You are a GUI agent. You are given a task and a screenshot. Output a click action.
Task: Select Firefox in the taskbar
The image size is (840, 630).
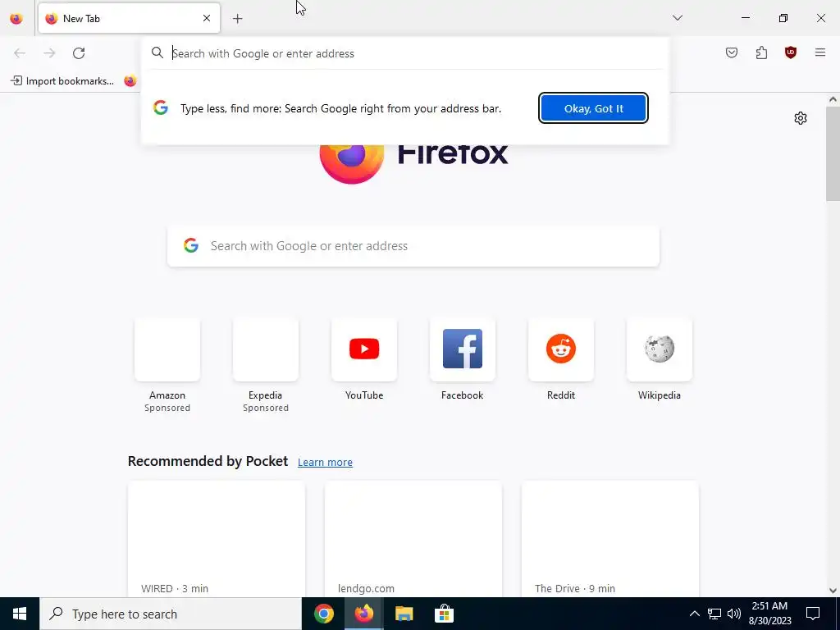[363, 614]
